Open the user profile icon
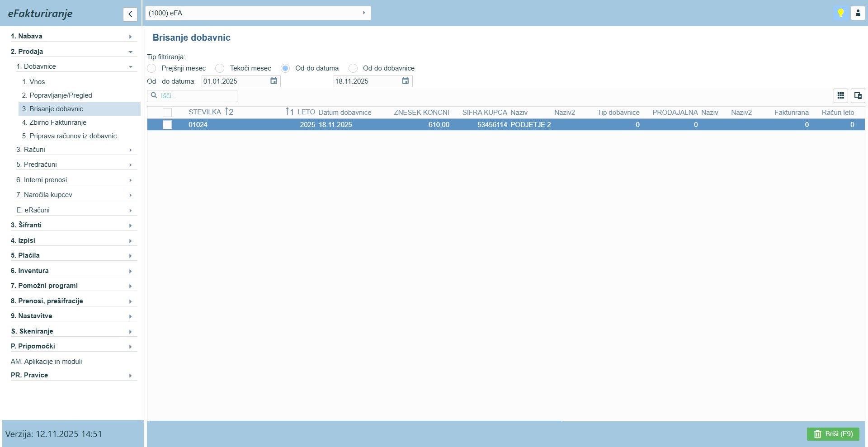 [858, 13]
